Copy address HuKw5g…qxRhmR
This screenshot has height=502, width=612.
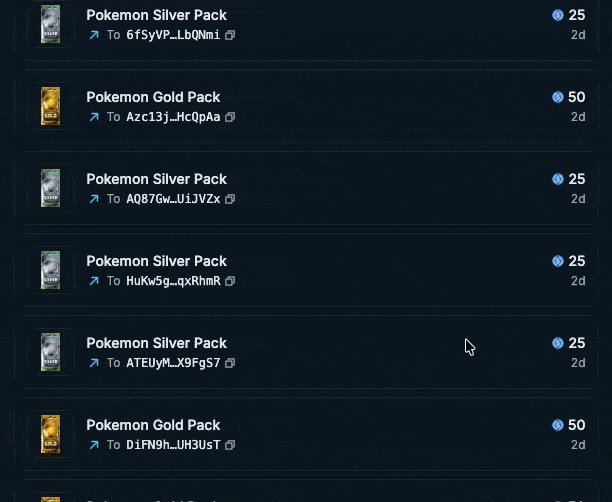(230, 281)
